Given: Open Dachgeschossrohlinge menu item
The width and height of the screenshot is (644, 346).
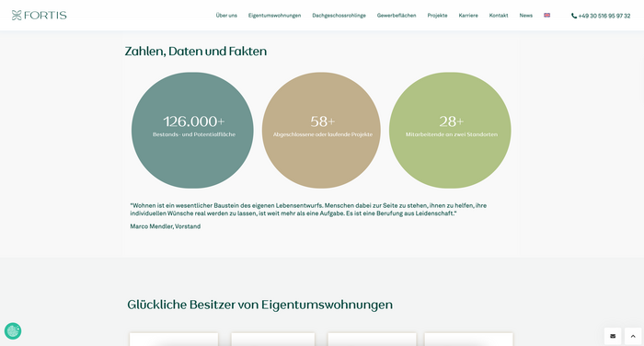Looking at the screenshot, I should pyautogui.click(x=339, y=16).
